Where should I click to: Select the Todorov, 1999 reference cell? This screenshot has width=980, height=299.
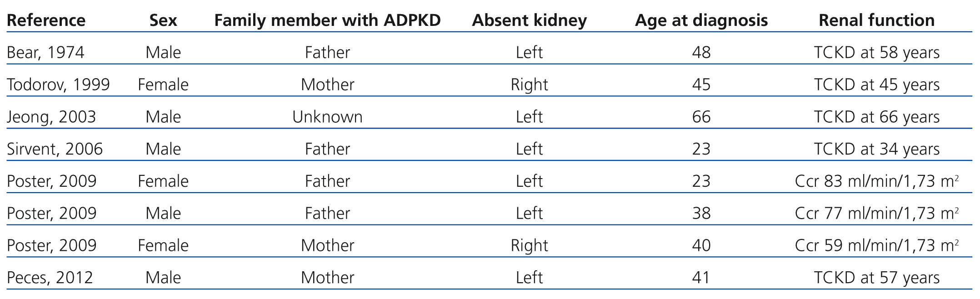pos(58,85)
